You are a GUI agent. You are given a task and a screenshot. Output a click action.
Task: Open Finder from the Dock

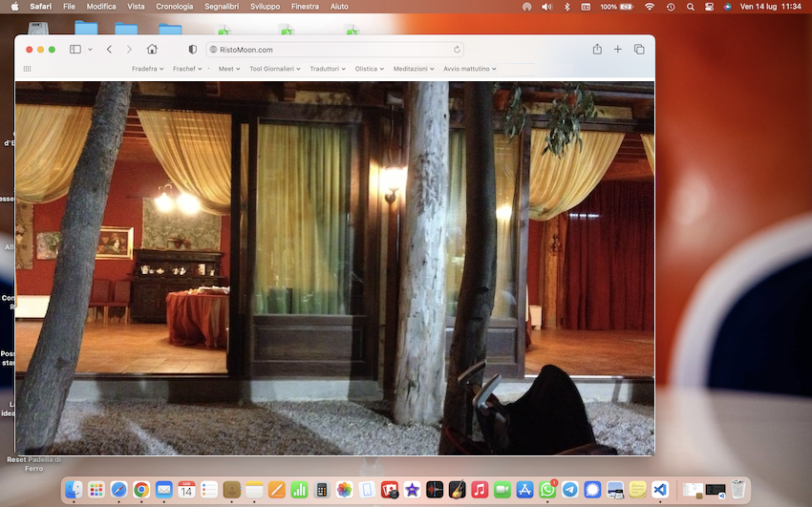pyautogui.click(x=75, y=490)
